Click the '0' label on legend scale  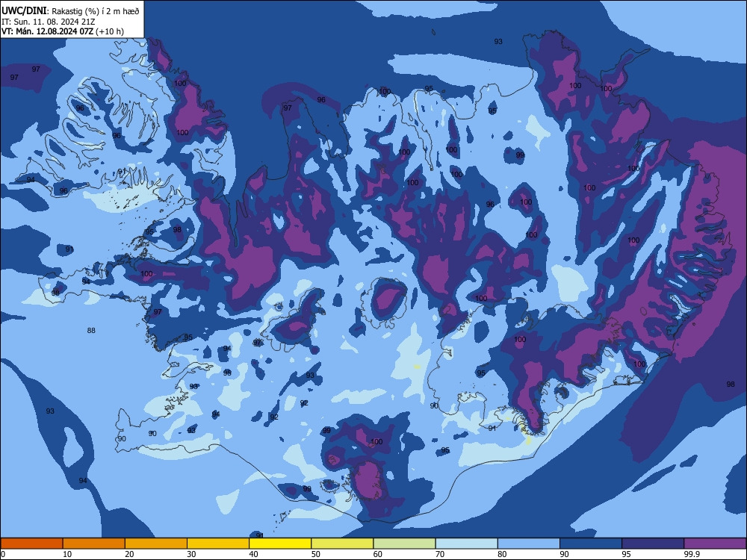(3, 554)
